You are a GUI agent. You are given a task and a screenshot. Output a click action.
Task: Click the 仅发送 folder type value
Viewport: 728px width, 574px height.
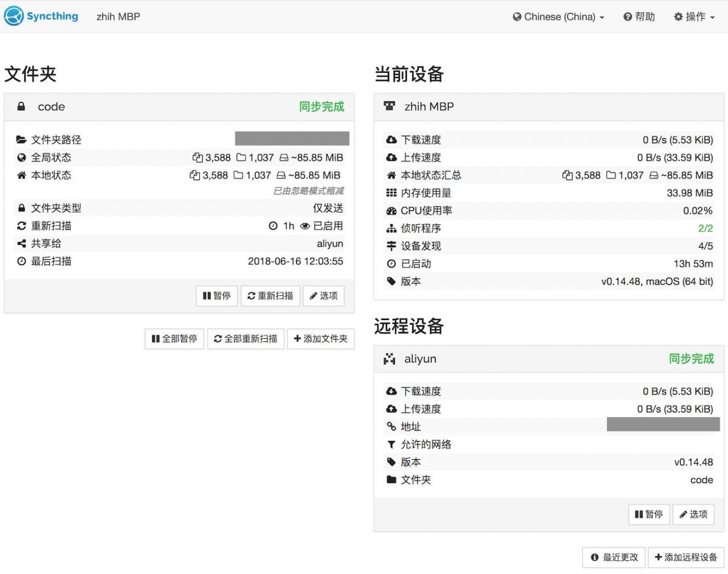click(328, 208)
